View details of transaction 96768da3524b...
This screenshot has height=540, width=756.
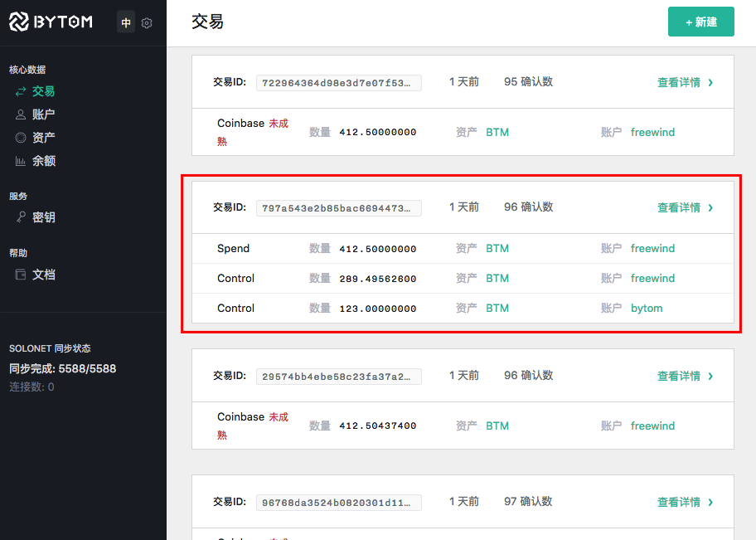(x=678, y=503)
